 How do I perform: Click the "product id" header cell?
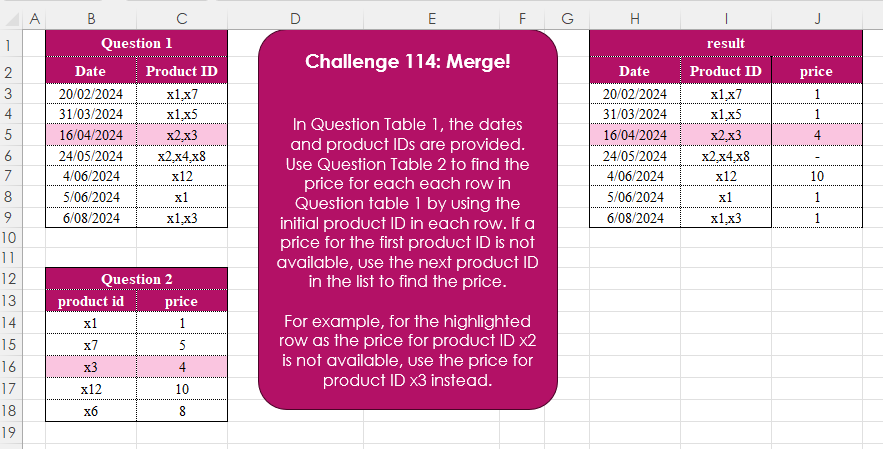(x=91, y=301)
